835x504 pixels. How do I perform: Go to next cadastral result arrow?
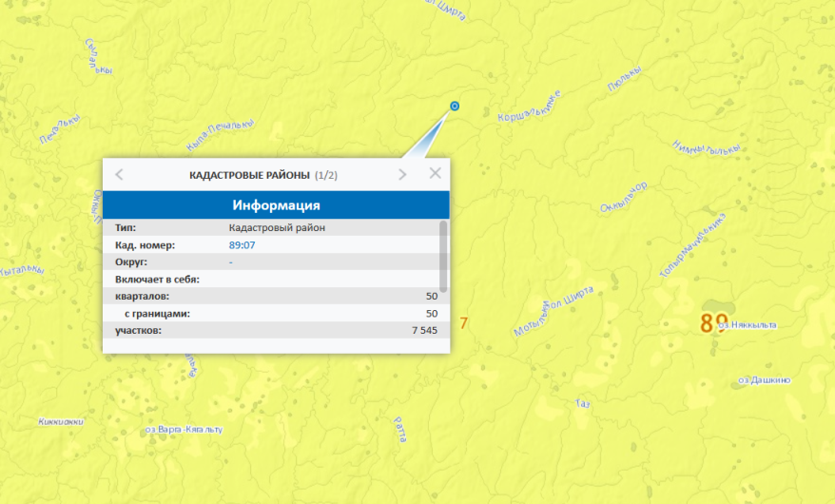pyautogui.click(x=402, y=174)
